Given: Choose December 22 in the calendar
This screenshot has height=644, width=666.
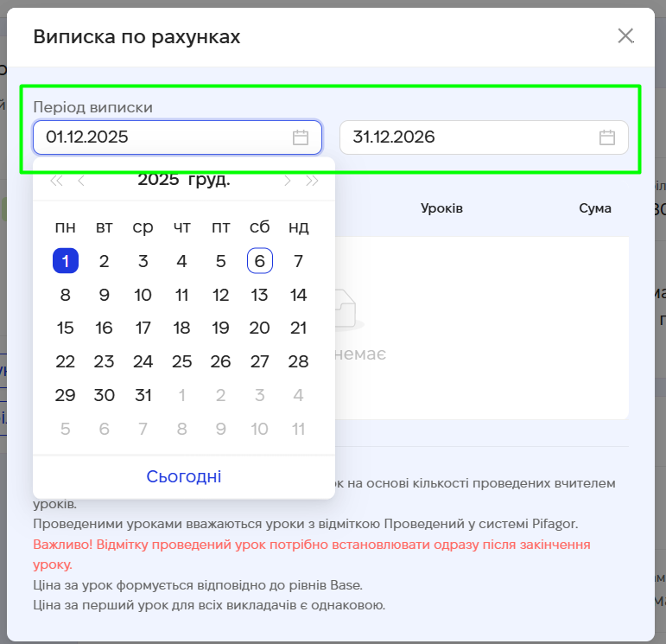Looking at the screenshot, I should [66, 361].
